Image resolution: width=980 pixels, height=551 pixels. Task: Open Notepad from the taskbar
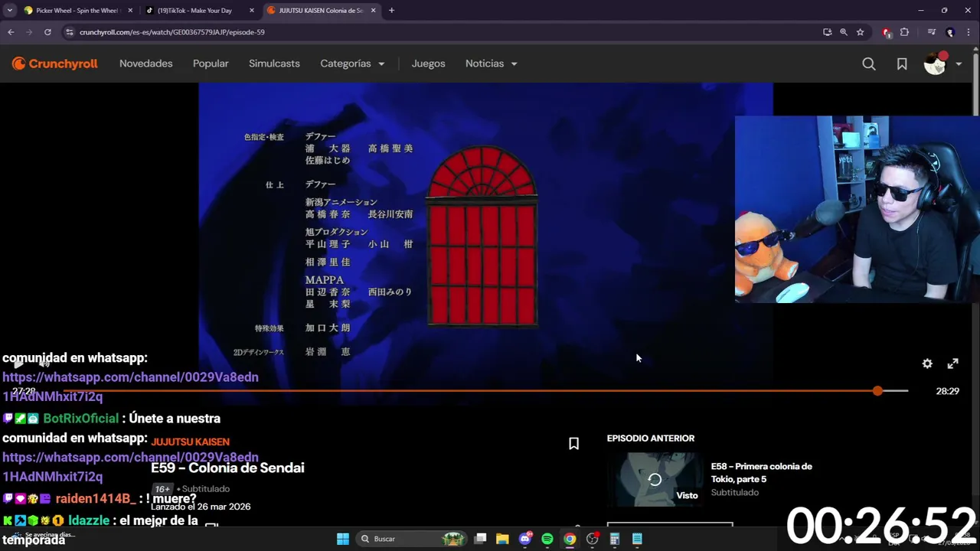[x=637, y=539]
